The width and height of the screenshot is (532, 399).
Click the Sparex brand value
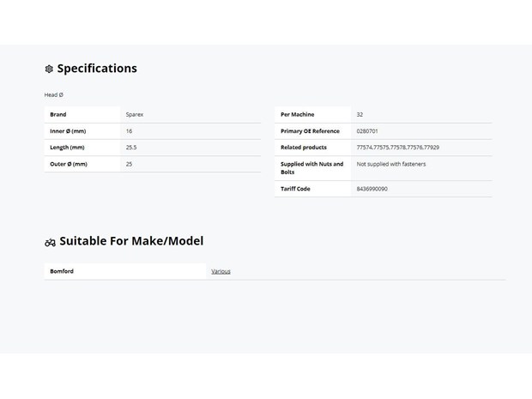[135, 115]
